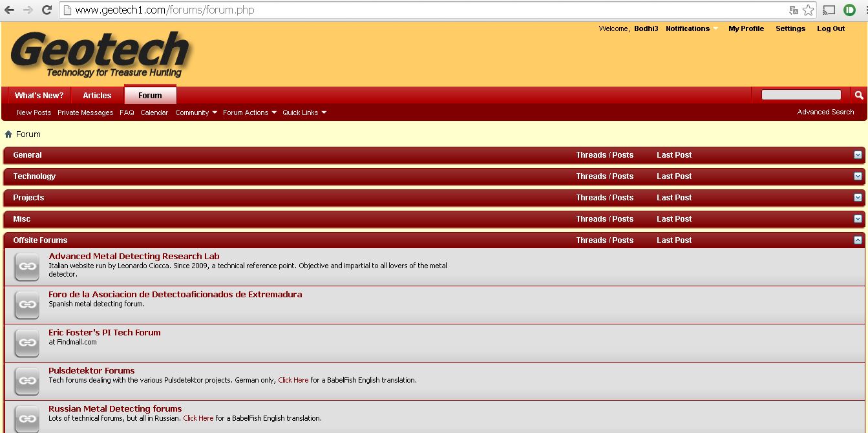Image resolution: width=868 pixels, height=433 pixels.
Task: Click the Log Out link
Action: [831, 28]
